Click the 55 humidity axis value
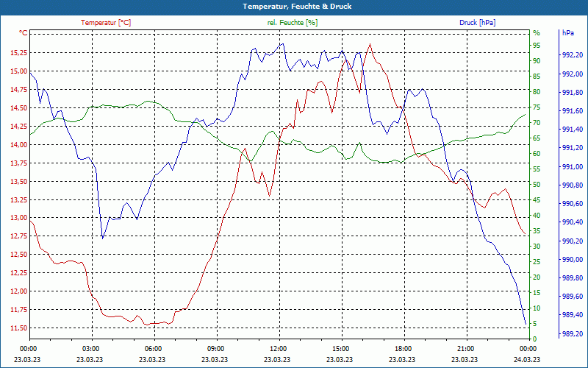The width and height of the screenshot is (588, 368). 537,169
